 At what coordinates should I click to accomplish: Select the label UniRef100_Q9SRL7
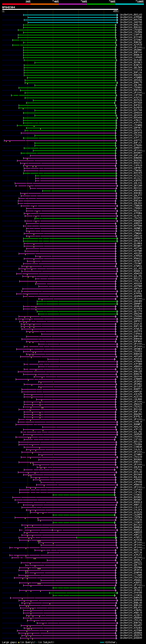pos(131,560)
